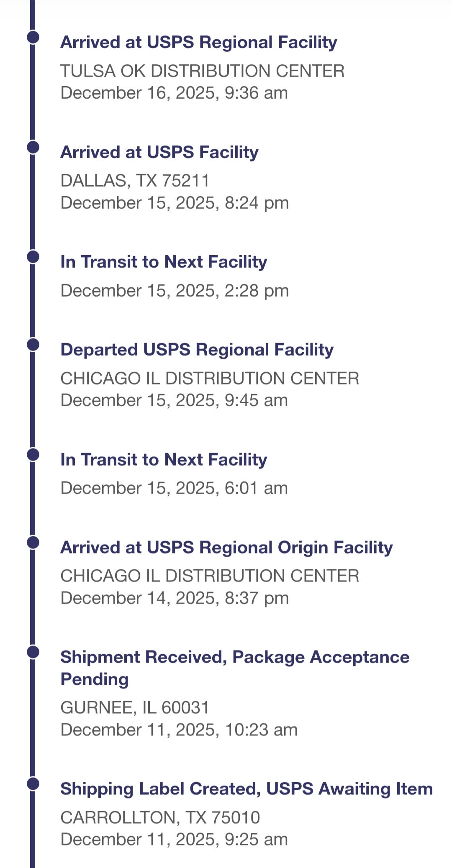The image size is (452, 868).
Task: Select the timeline dot beside Dallas arrival
Action: coord(33,147)
